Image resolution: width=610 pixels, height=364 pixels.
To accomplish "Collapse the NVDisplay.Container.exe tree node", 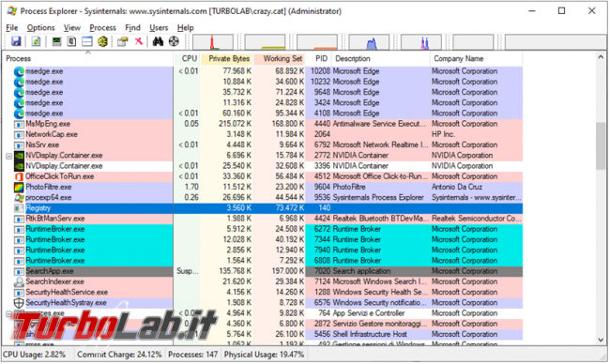I will [x=8, y=156].
